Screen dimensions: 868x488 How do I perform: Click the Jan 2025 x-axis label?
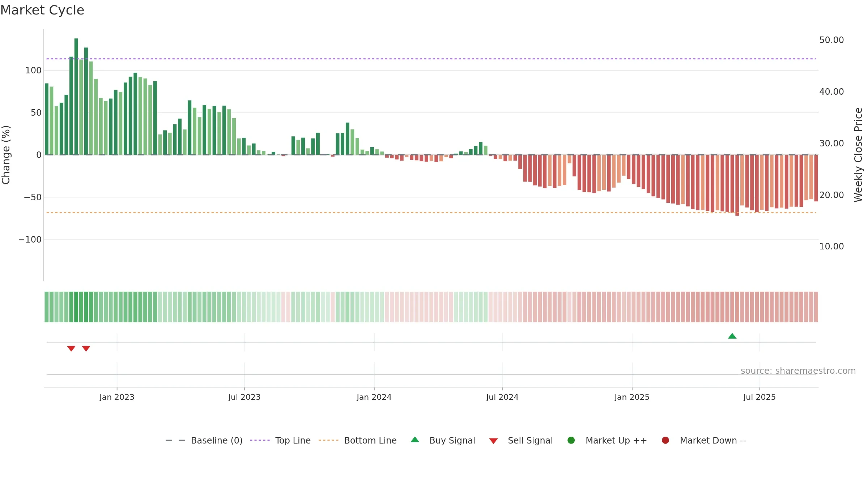click(x=632, y=397)
